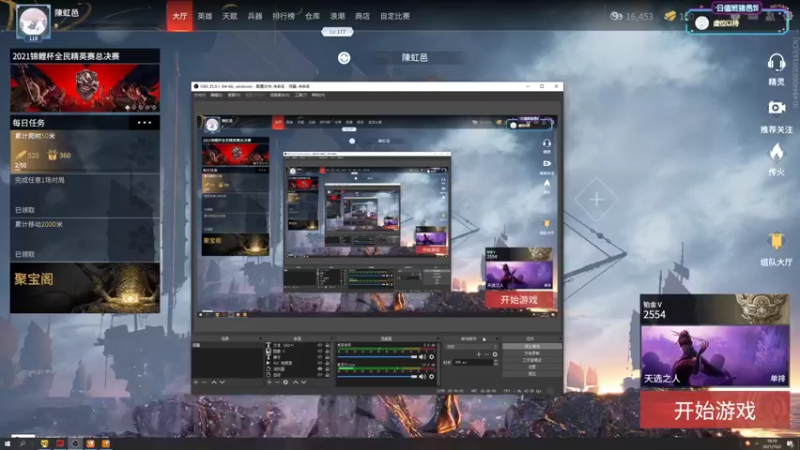The height and width of the screenshot is (450, 800).
Task: Click the big red 开始游戏 start game button
Action: tap(714, 411)
